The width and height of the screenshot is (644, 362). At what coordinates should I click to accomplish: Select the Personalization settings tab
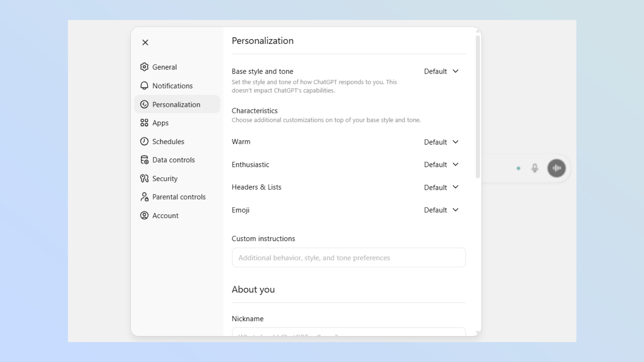(176, 105)
